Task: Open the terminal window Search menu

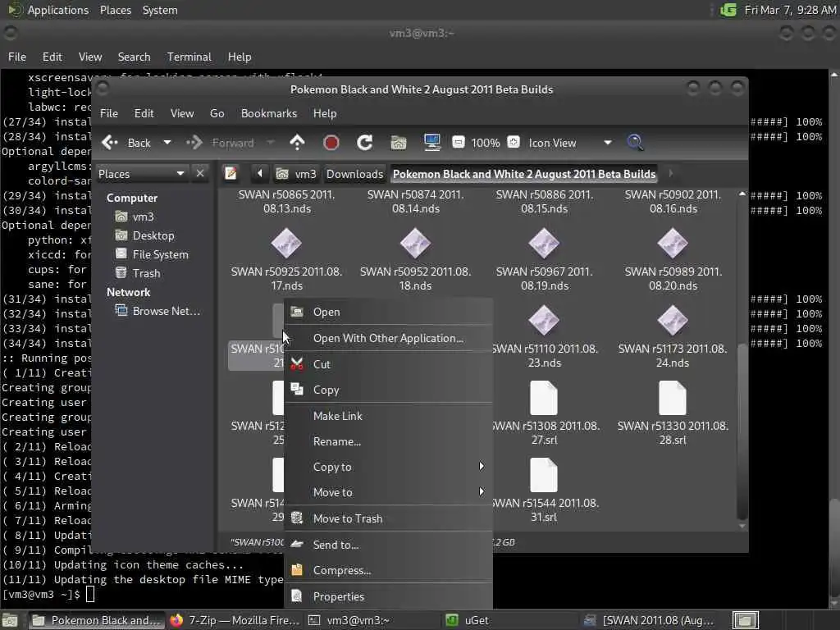Action: point(134,57)
